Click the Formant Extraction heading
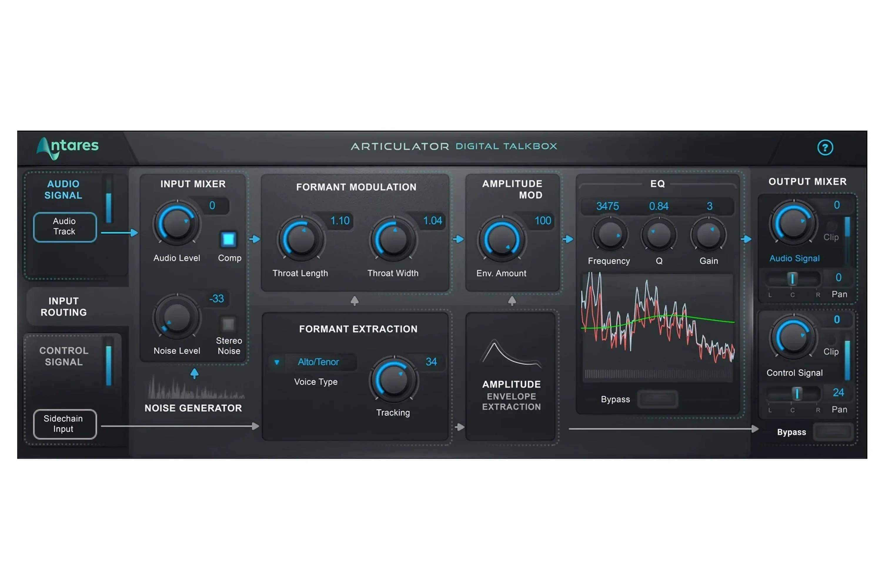This screenshot has width=882, height=588. pos(358,329)
